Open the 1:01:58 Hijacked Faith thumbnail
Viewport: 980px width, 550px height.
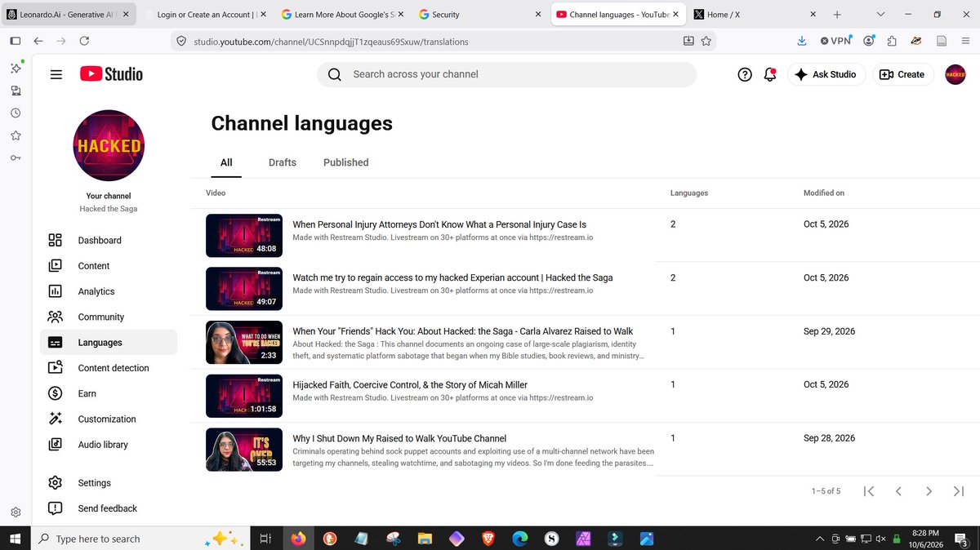(244, 396)
